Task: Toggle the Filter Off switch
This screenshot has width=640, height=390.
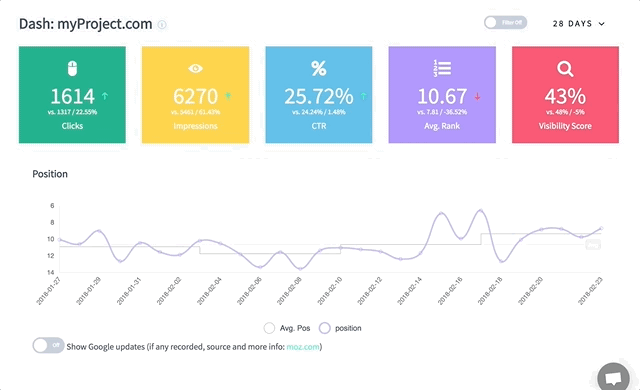Action: 505,22
